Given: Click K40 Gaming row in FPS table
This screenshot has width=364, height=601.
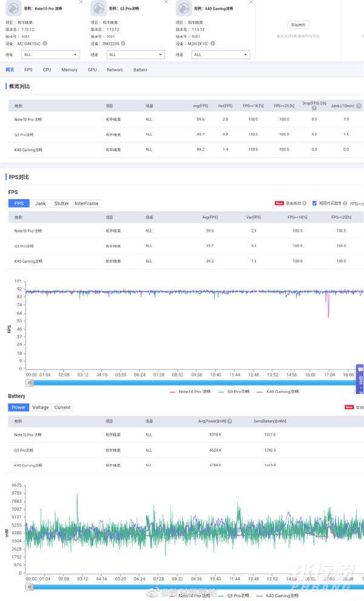Looking at the screenshot, I should tap(186, 261).
